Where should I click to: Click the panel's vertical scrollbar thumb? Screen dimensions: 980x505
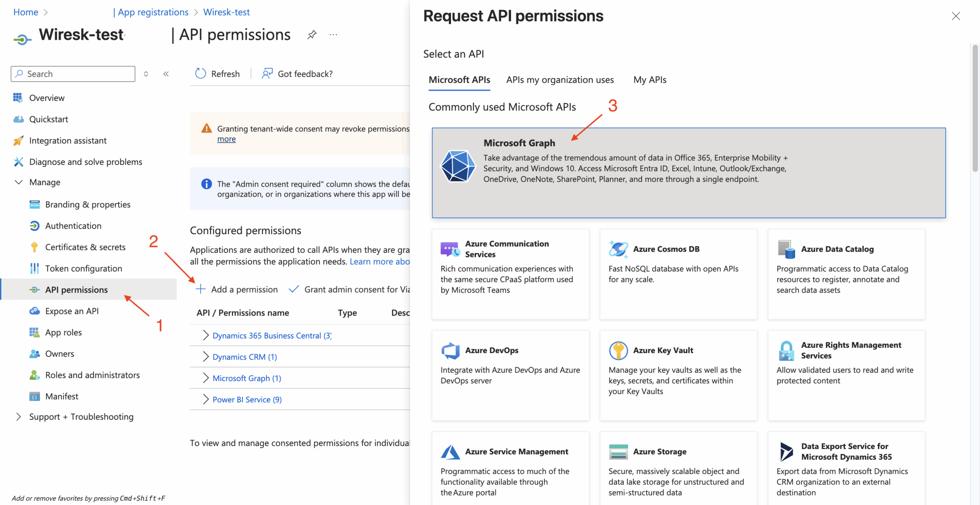point(975,108)
